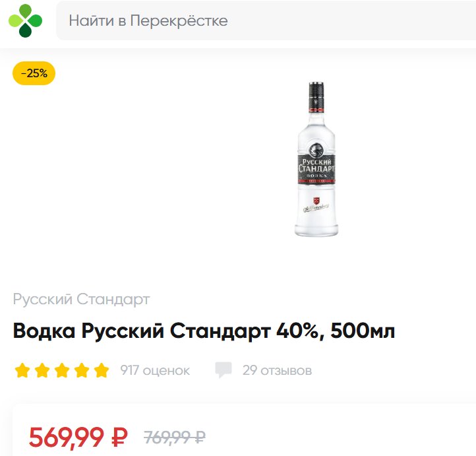This screenshot has width=476, height=456.
Task: Click the crossed-out old price 769,99 ₽
Action: pyautogui.click(x=175, y=437)
